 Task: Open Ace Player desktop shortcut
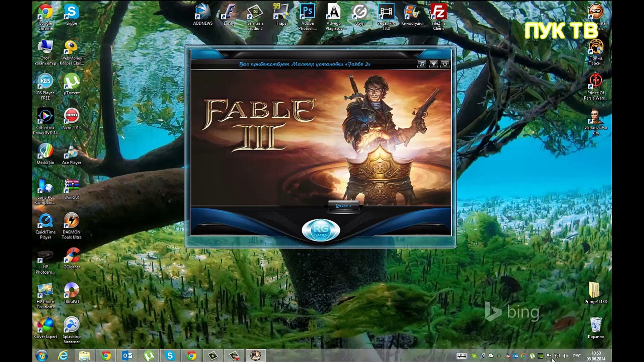tap(71, 154)
